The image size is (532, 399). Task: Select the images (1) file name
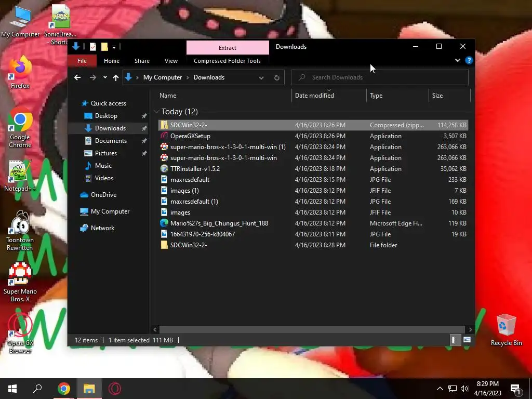184,190
